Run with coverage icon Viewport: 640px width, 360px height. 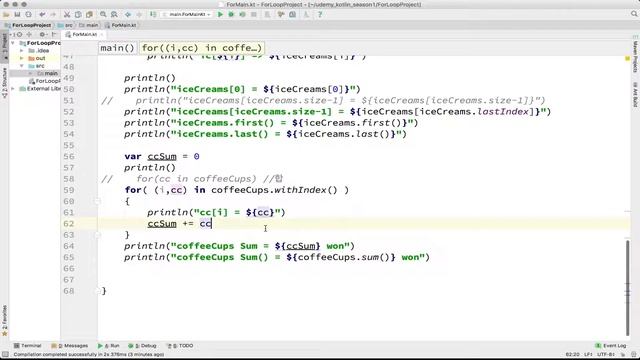[x=242, y=15]
